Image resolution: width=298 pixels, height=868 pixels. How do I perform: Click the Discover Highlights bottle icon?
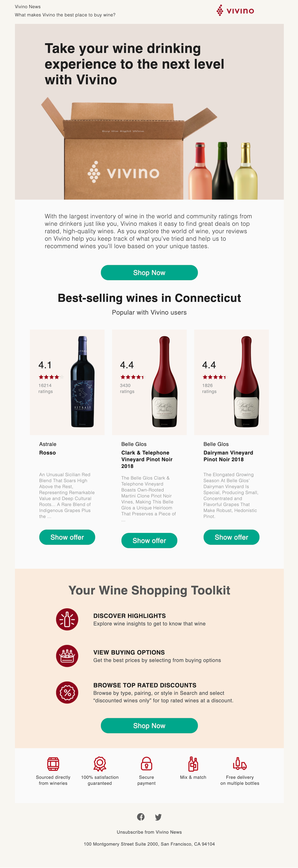tap(67, 619)
